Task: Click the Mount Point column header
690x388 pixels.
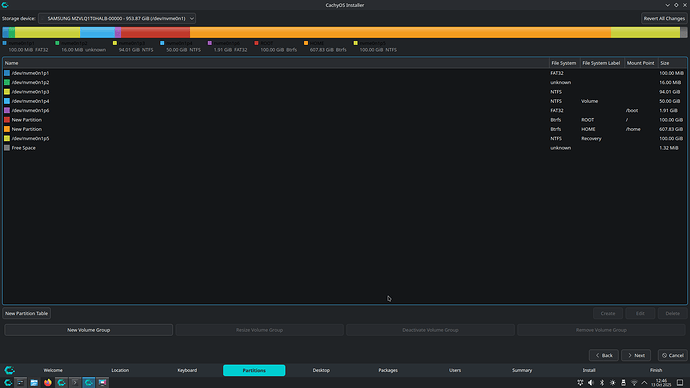Action: [641, 63]
